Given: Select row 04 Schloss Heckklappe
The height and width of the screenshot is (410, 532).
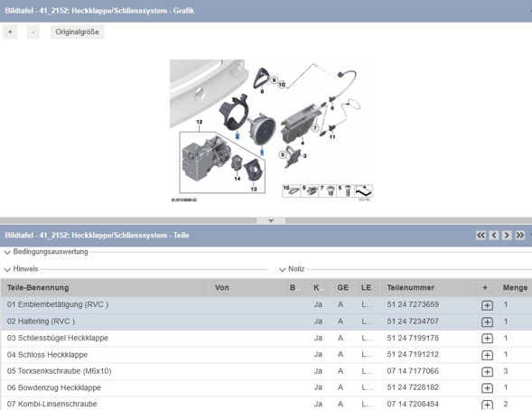Looking at the screenshot, I should tap(266, 355).
